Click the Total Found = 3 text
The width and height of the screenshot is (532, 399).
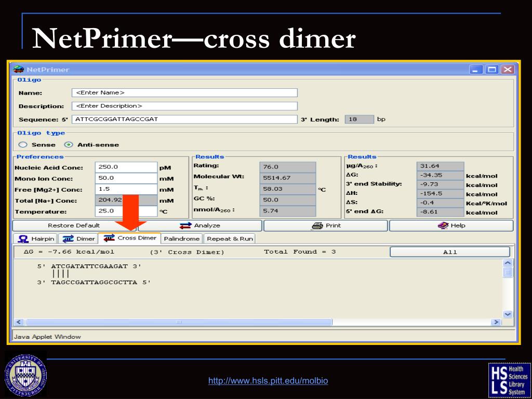click(300, 252)
